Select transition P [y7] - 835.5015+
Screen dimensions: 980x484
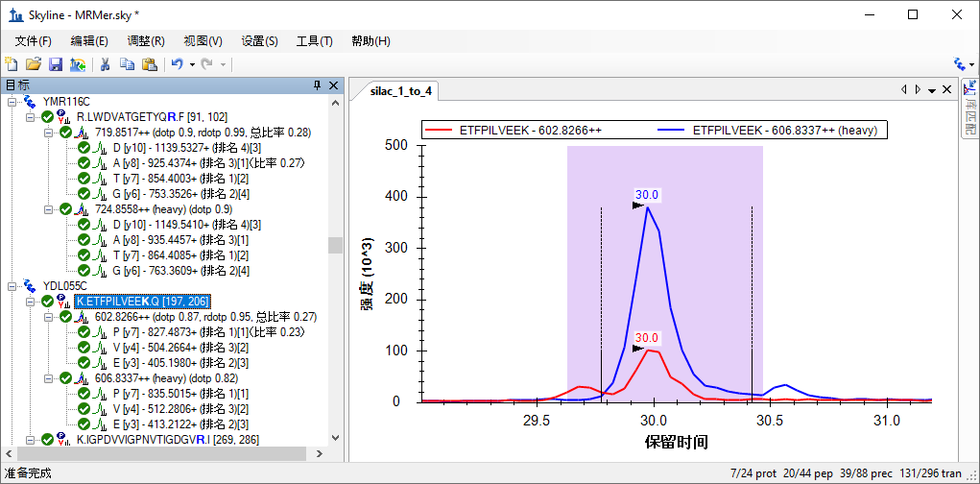pos(181,394)
